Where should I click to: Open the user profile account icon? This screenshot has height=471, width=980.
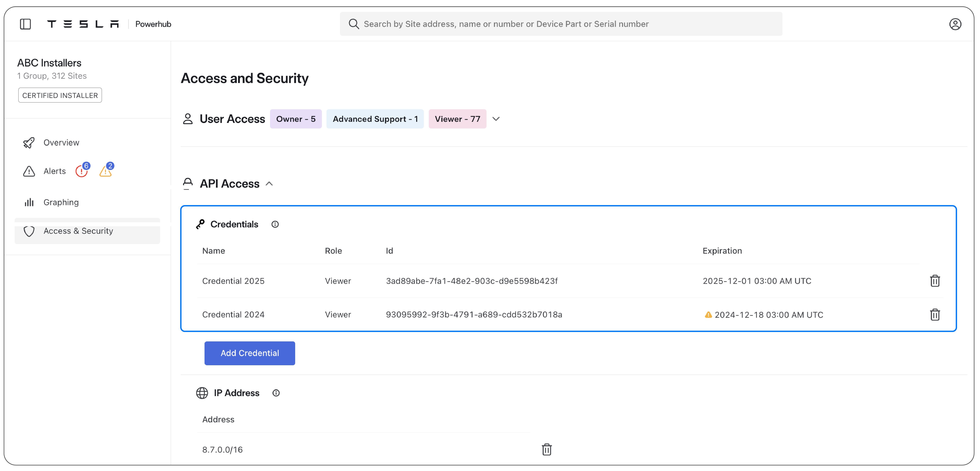(955, 24)
